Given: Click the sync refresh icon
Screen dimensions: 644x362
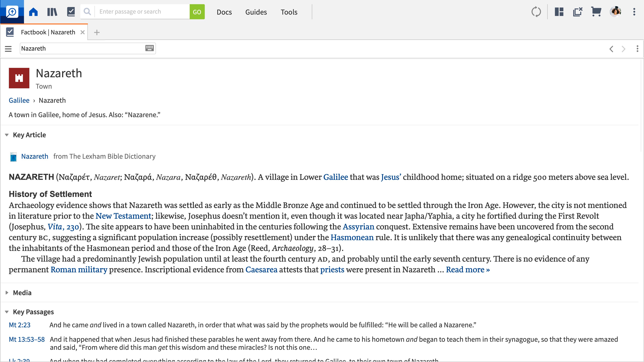Looking at the screenshot, I should 536,12.
